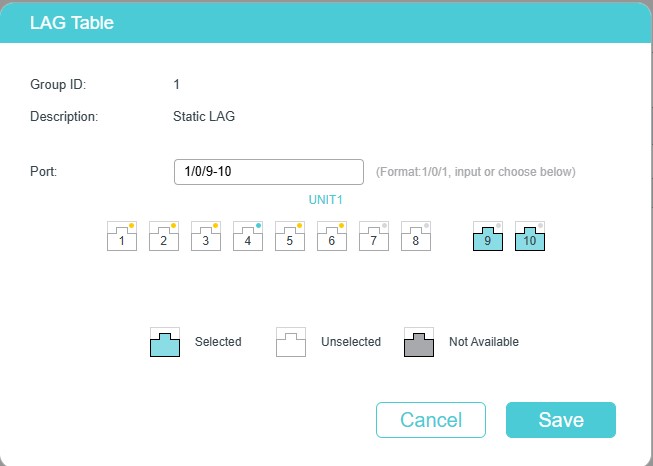Select port 7 in UNIT1
Image resolution: width=653 pixels, height=466 pixels.
(374, 236)
